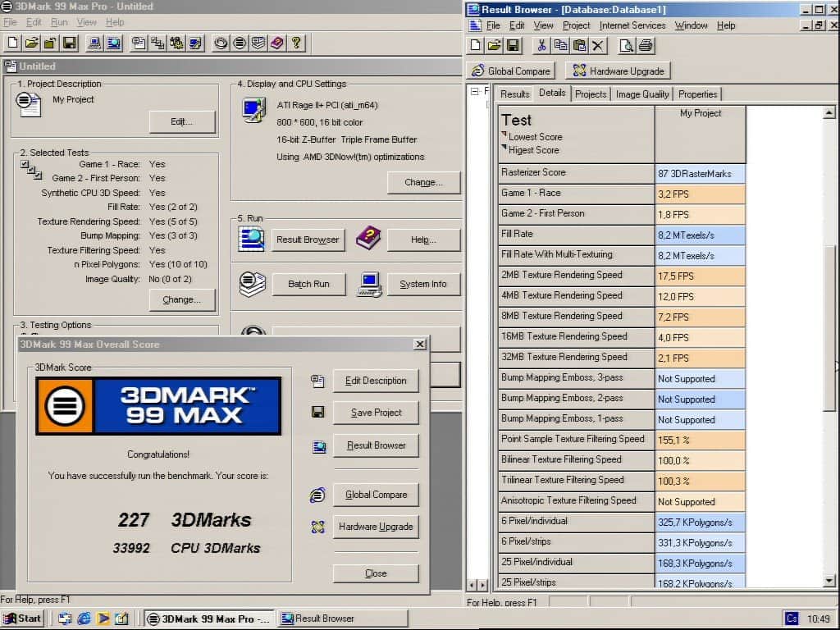840x630 pixels.
Task: Click the Print icon in Result Browser toolbar
Action: click(x=646, y=46)
